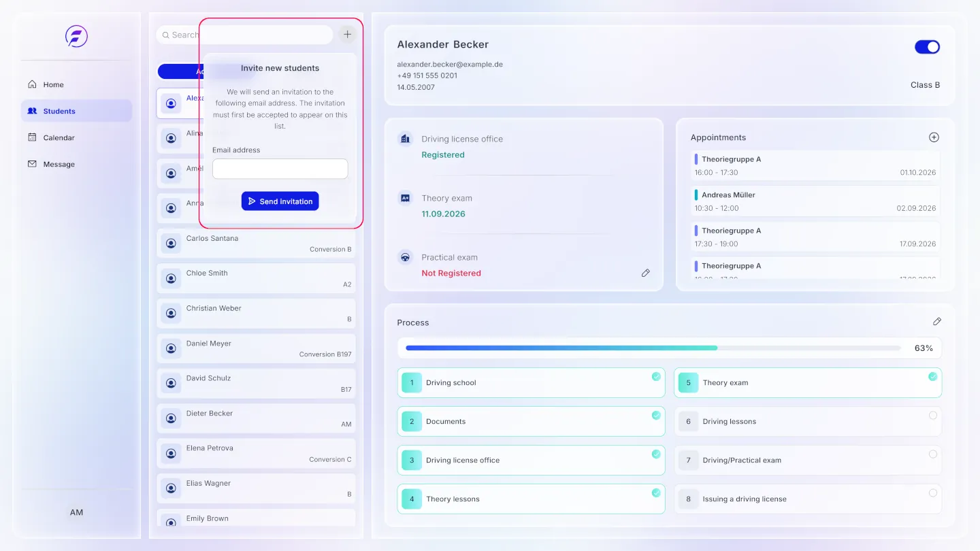This screenshot has height=551, width=980.
Task: Open the Theoriegruppe A appointment on 17.09.2026
Action: [x=815, y=237]
